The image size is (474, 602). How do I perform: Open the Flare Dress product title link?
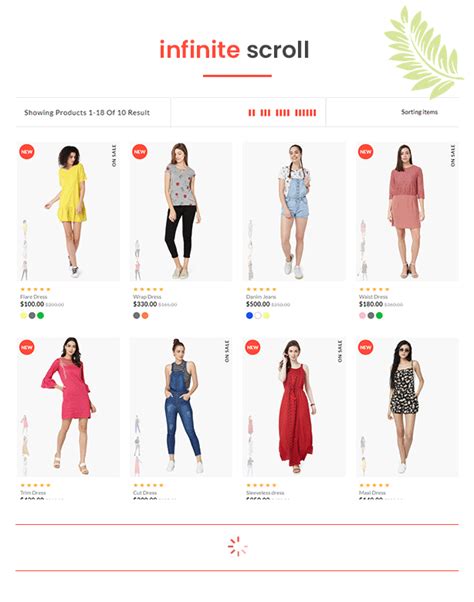[33, 297]
